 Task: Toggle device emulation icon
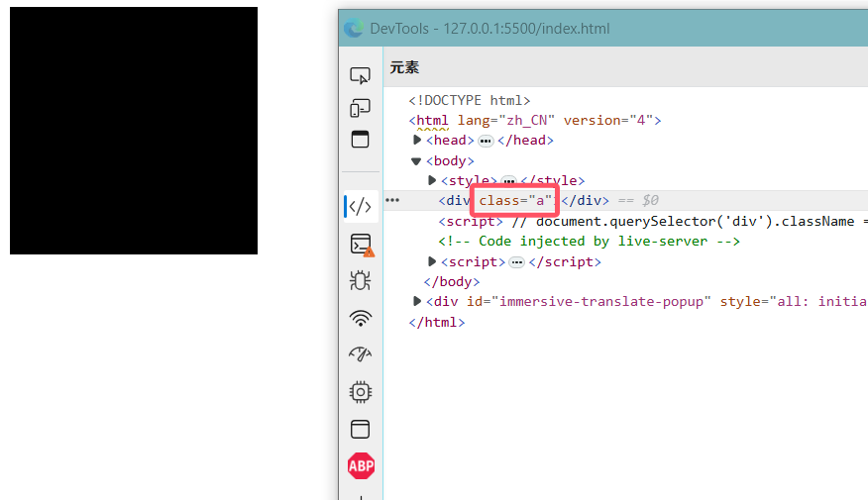click(x=360, y=107)
